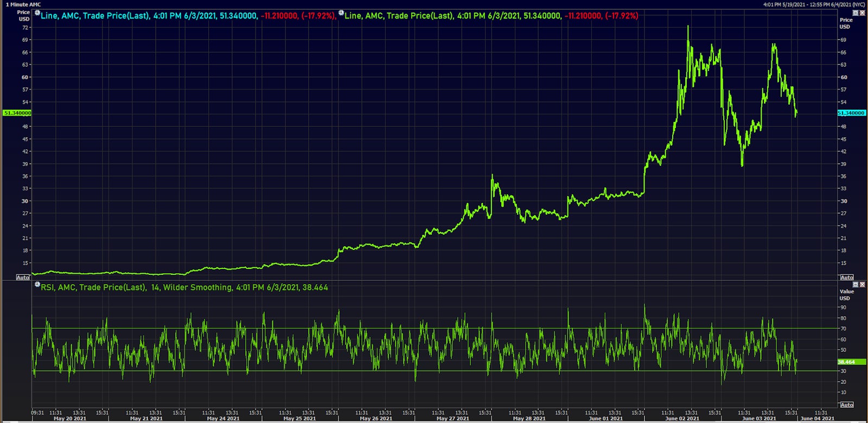This screenshot has height=423, width=868.
Task: Select June 04 2021 on the time axis
Action: (x=817, y=418)
